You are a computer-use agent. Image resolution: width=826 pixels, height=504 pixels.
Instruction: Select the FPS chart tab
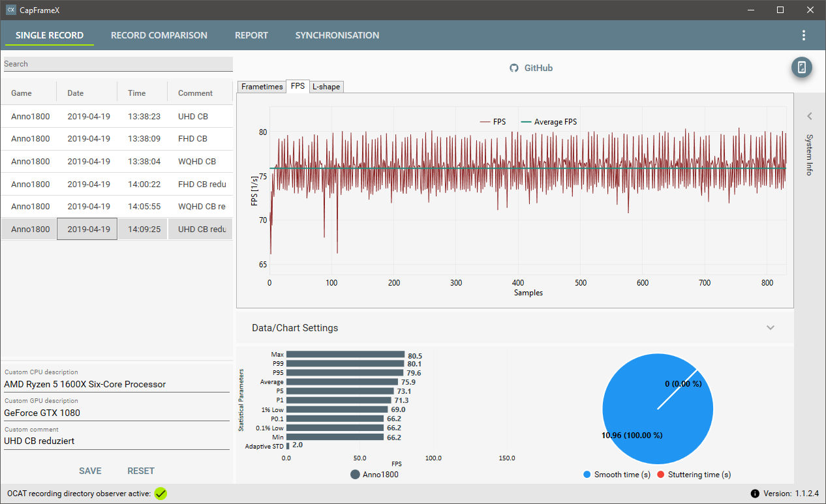[x=298, y=86]
